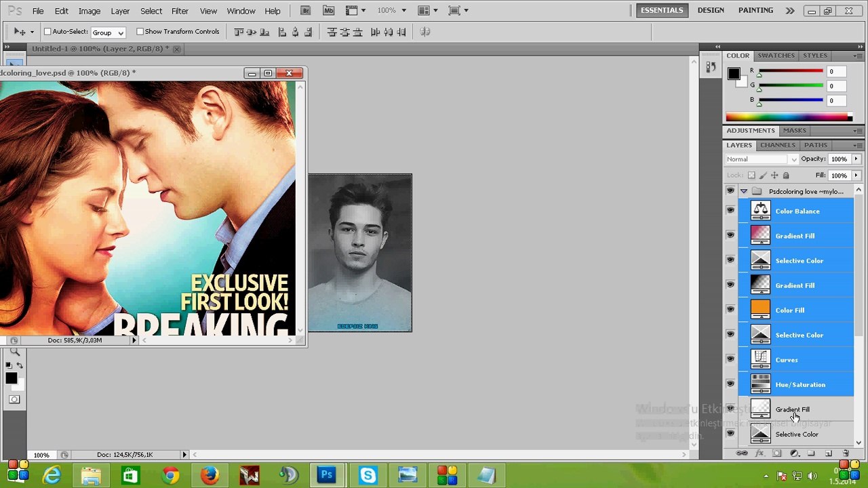The height and width of the screenshot is (488, 868).
Task: Click the foreground color swatch in Color panel
Action: pyautogui.click(x=733, y=74)
